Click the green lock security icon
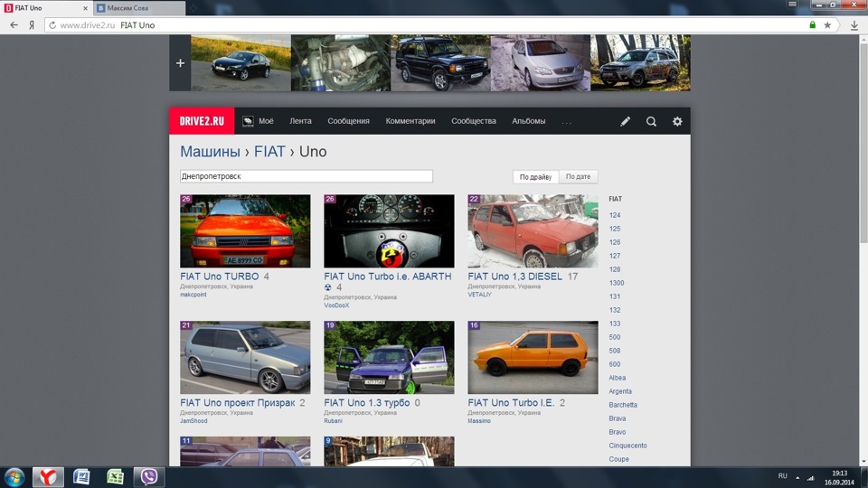This screenshot has height=488, width=868. coord(812,25)
